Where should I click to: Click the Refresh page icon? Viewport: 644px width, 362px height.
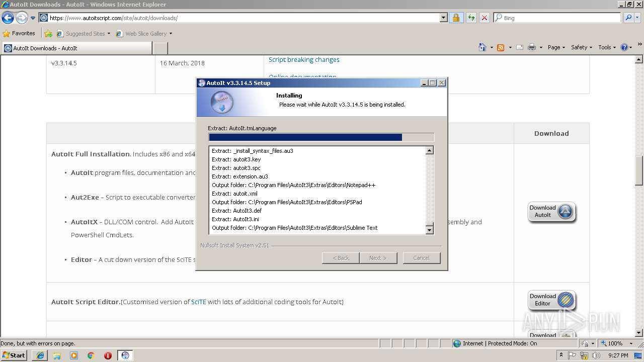[x=471, y=18]
